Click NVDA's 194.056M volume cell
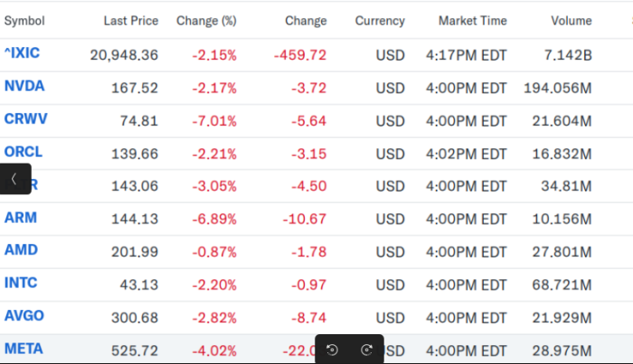Image resolution: width=633 pixels, height=364 pixels. click(x=557, y=88)
